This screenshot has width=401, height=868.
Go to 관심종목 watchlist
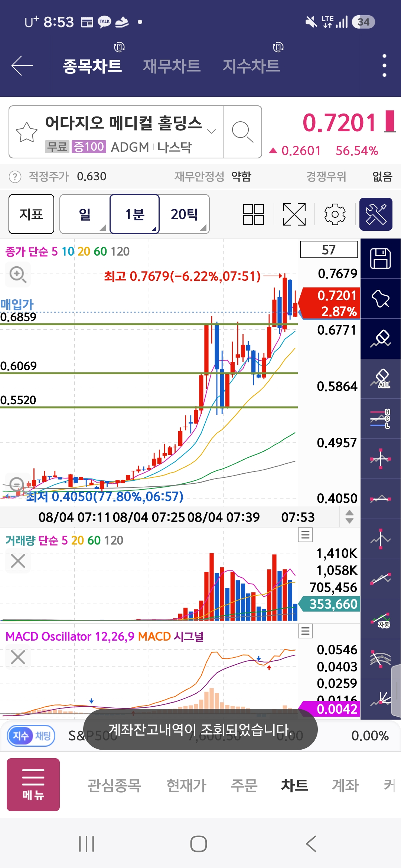coord(114,785)
